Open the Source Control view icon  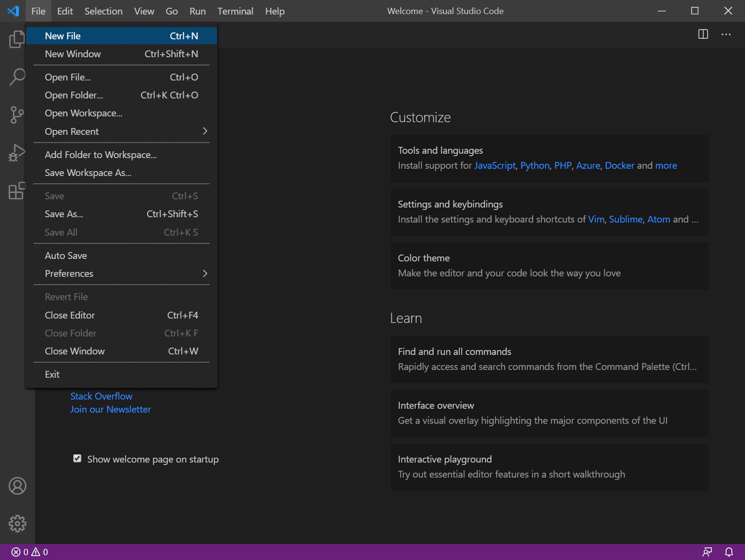click(x=17, y=115)
